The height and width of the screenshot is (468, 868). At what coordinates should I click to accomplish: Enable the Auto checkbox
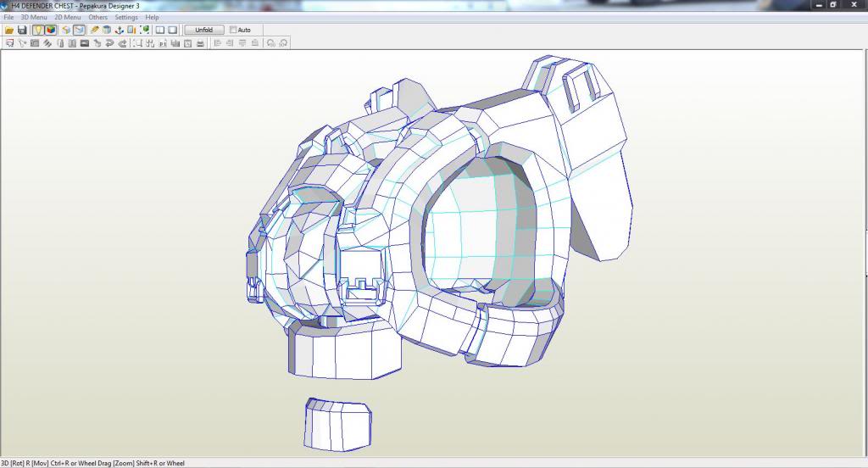click(233, 30)
